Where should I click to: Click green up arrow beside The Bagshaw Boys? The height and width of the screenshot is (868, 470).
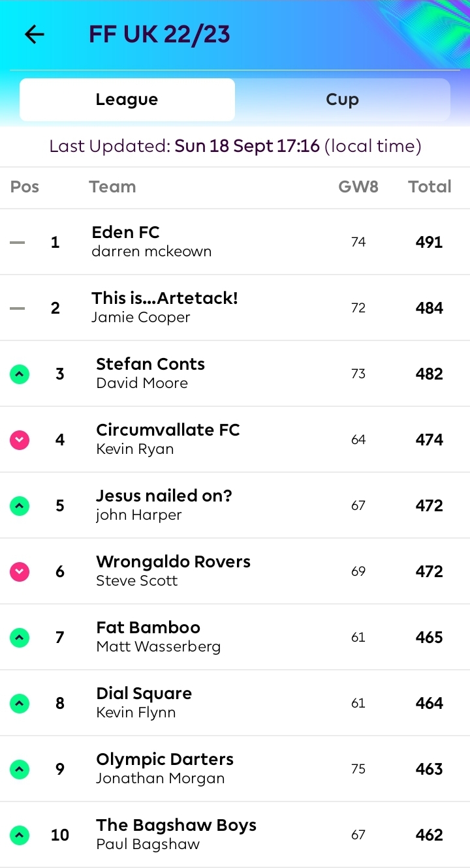20,835
